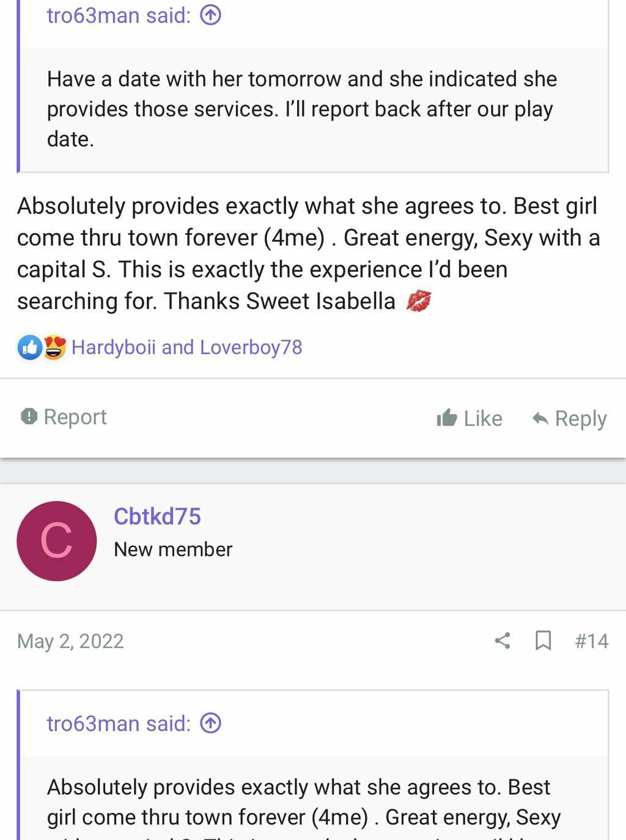Click the kiss mark emoji in post
The image size is (626, 840).
(419, 302)
